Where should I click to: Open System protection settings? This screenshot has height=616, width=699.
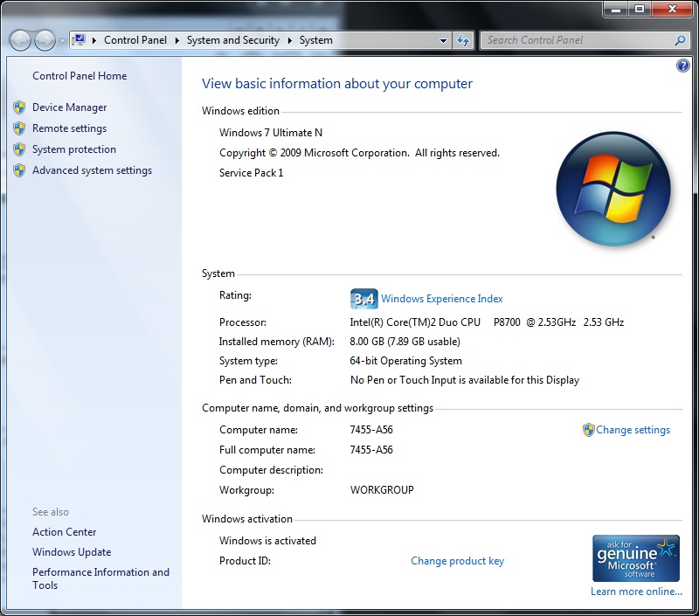pos(74,149)
